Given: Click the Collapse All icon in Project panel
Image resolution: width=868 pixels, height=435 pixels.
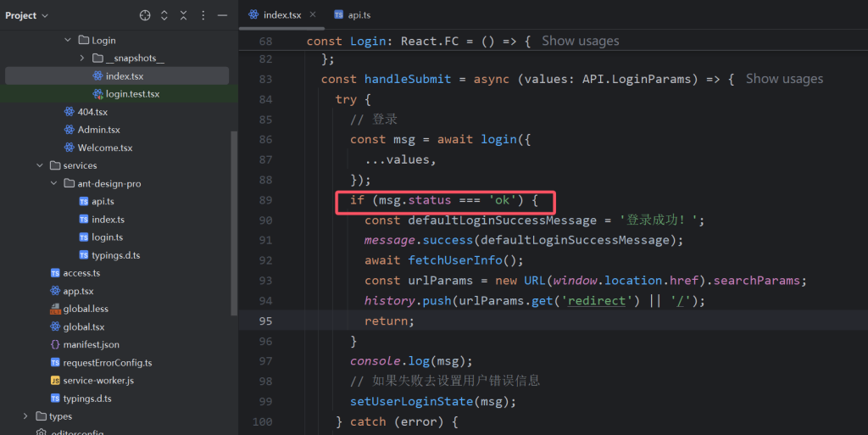Looking at the screenshot, I should click(x=184, y=15).
